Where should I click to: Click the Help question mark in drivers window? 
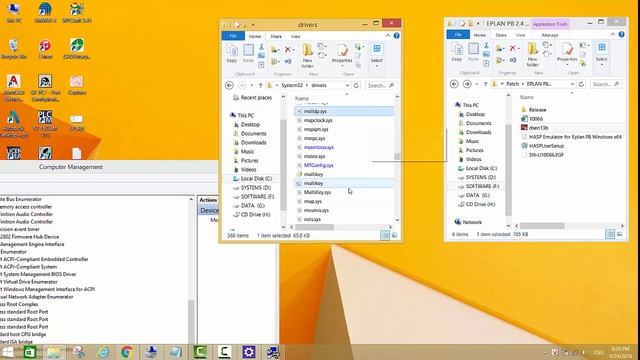(x=396, y=36)
